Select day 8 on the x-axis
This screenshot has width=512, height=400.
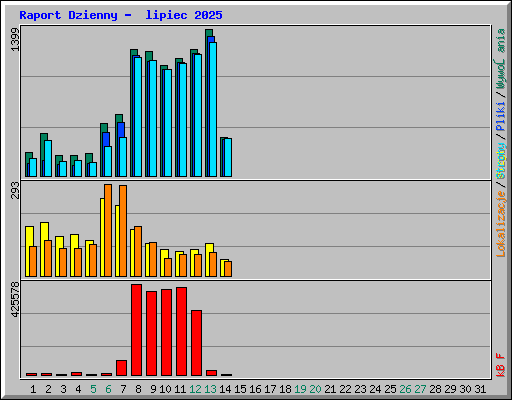point(138,389)
